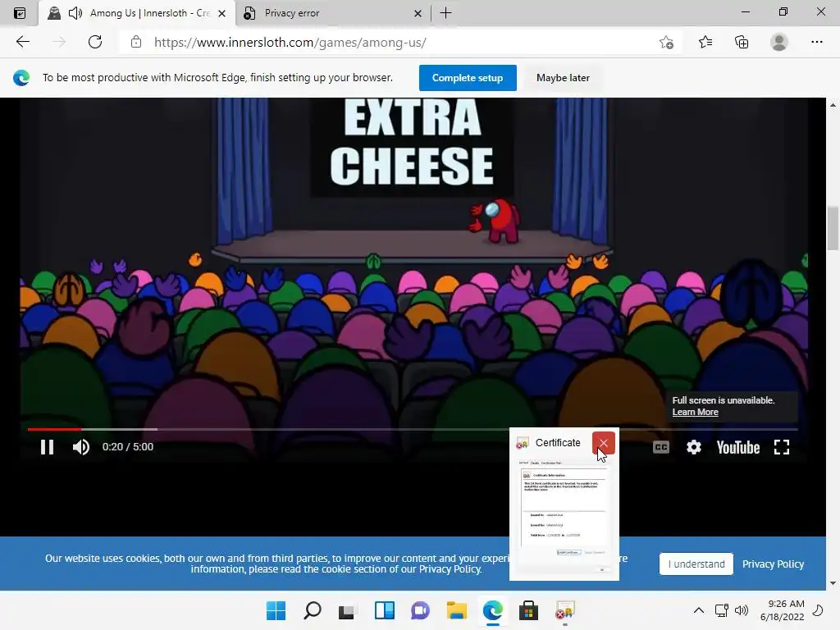Open the Windows Start menu
The image size is (840, 630).
point(276,610)
